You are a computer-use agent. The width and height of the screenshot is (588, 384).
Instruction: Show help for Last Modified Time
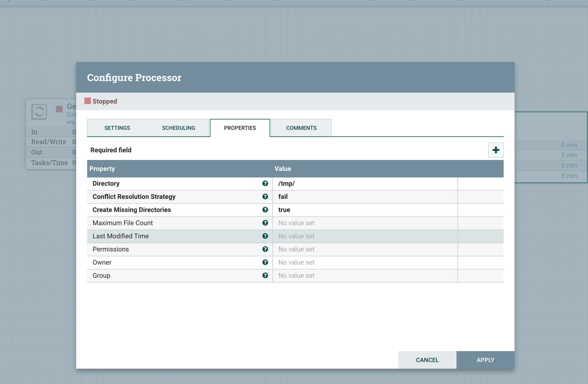pos(265,236)
